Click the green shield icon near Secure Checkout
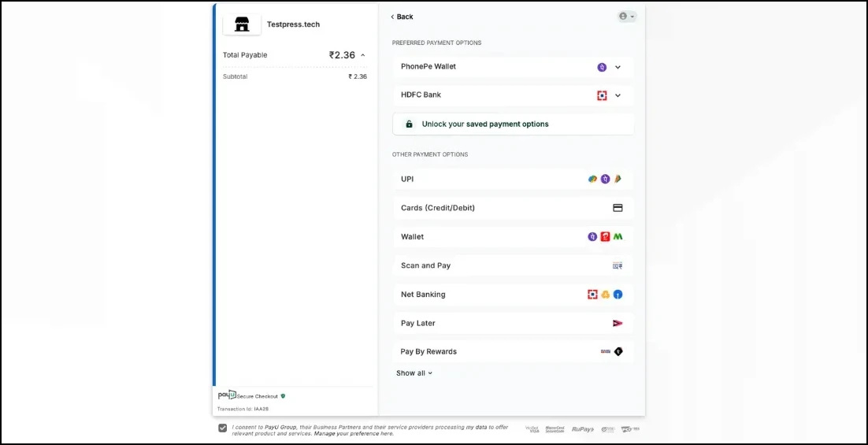 [x=283, y=396]
